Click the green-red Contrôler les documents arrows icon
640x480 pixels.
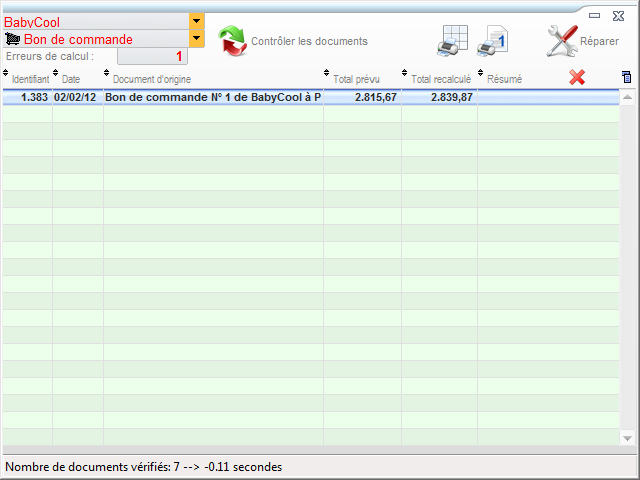coord(232,41)
